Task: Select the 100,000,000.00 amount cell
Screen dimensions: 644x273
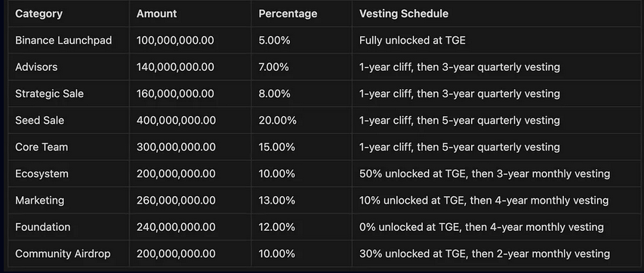Action: coord(175,40)
